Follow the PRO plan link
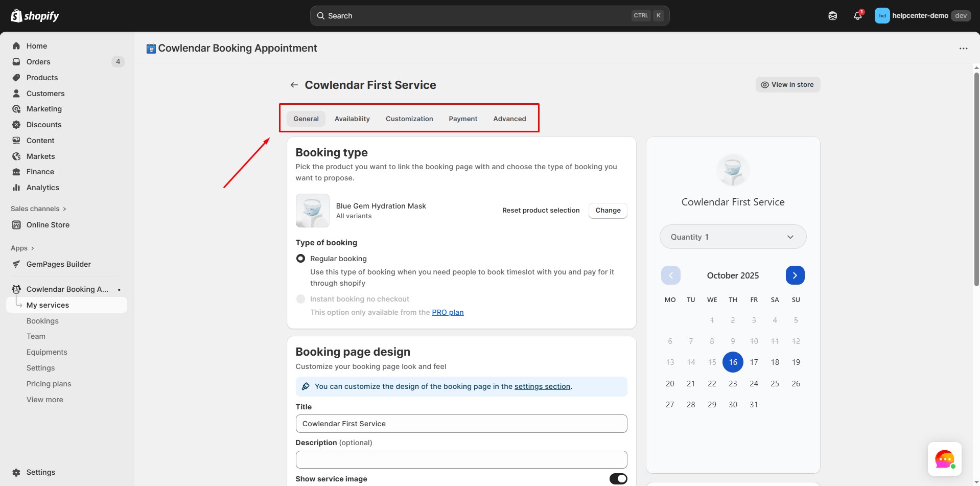The height and width of the screenshot is (486, 980). tap(448, 312)
